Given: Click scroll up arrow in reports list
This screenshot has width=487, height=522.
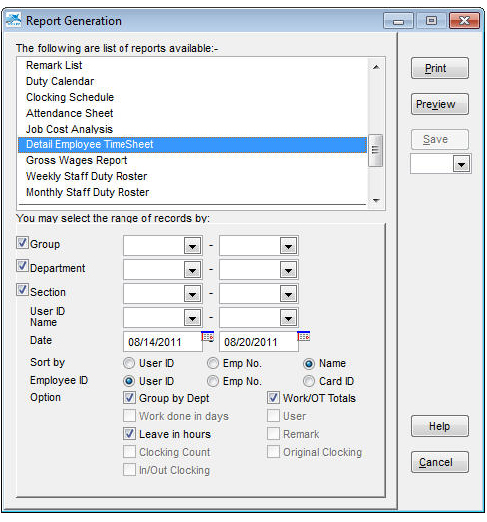Looking at the screenshot, I should coord(376,67).
